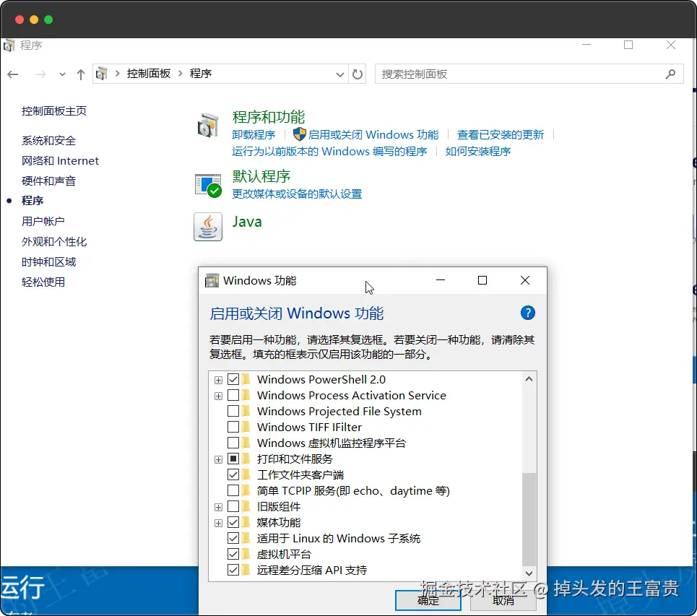697x616 pixels.
Task: Click 更改媒体或设备的默认设置 link
Action: click(297, 194)
